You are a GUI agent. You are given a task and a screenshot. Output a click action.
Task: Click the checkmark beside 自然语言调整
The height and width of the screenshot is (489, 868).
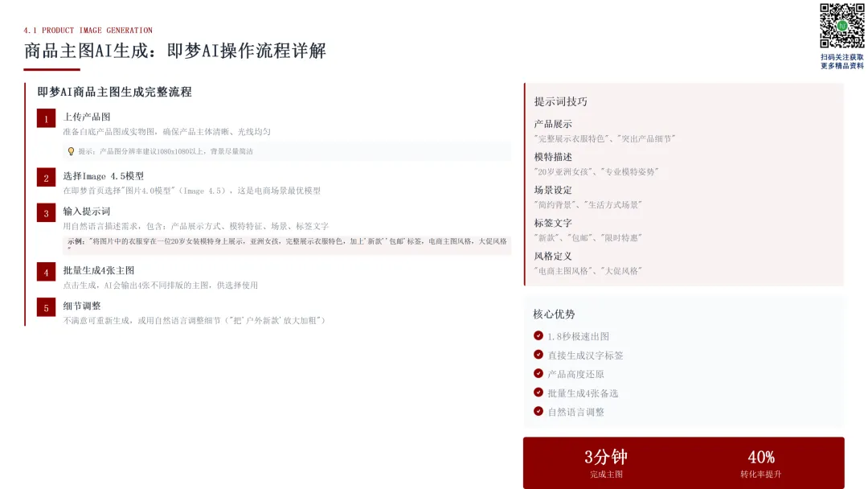(538, 411)
